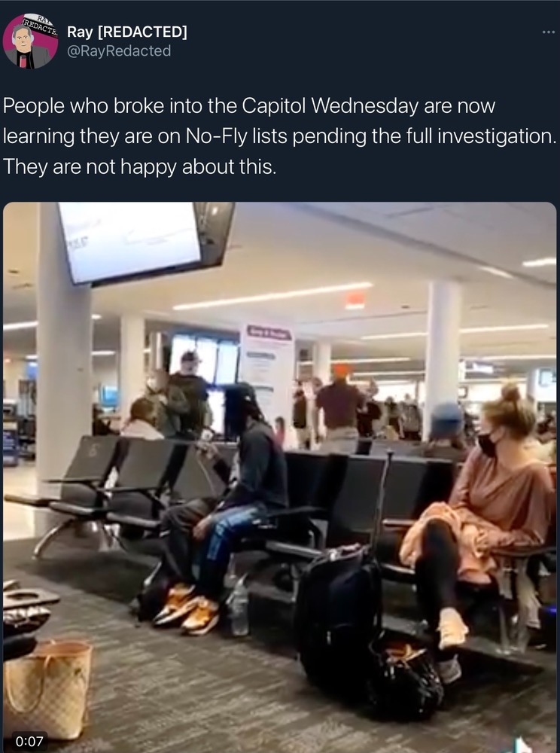Play the airport gate video
This screenshot has height=753, width=560.
point(280,477)
